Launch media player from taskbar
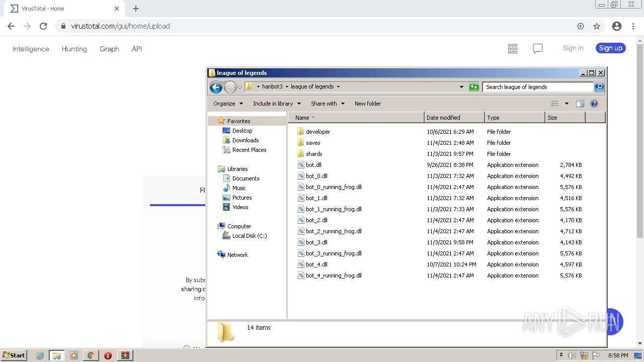 (74, 355)
